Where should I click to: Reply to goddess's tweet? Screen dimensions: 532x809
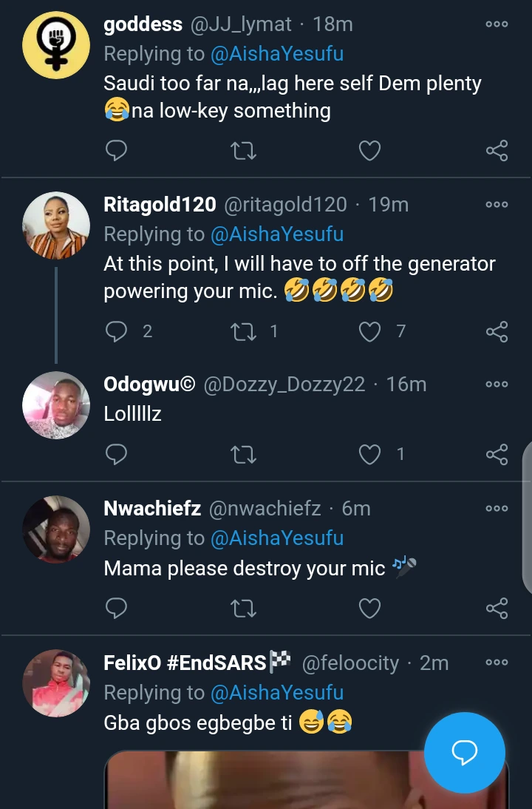tap(117, 151)
